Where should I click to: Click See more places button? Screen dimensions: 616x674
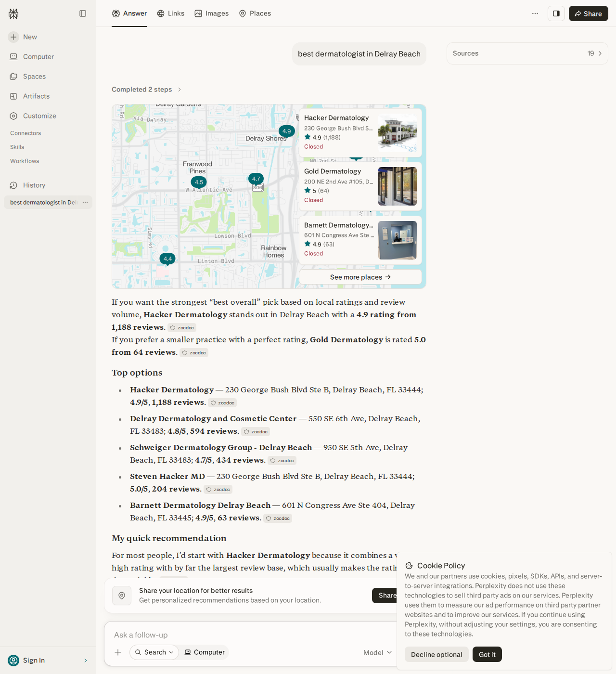tap(360, 277)
